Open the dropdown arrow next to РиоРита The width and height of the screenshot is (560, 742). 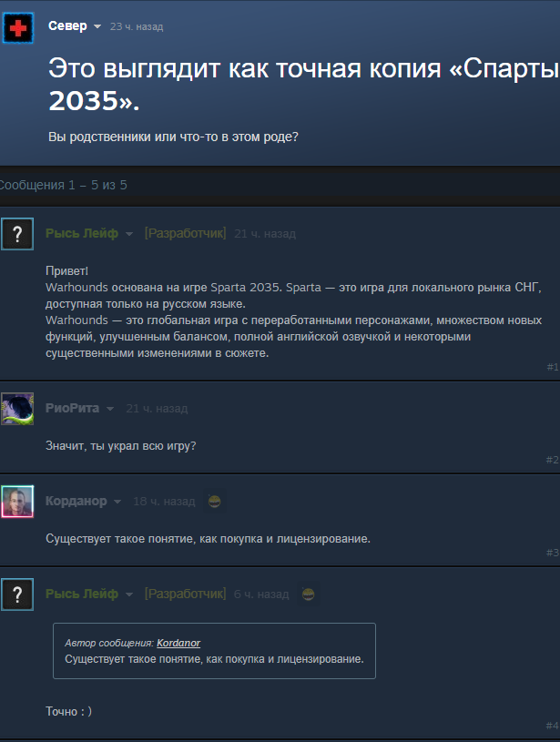(x=110, y=409)
